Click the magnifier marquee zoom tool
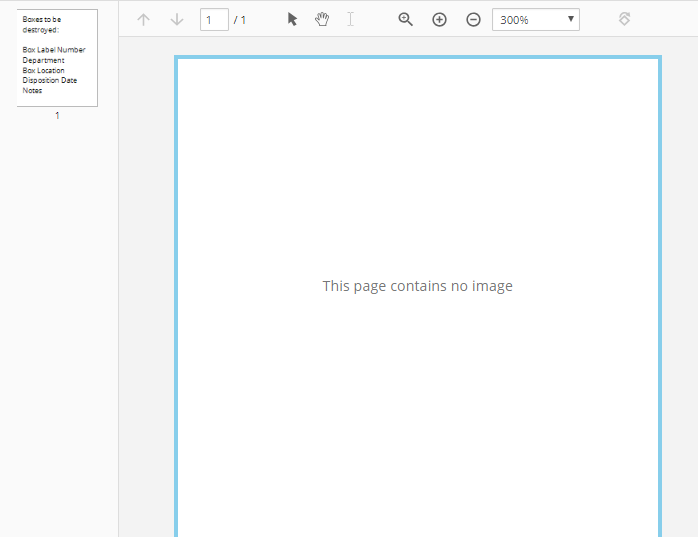 (405, 19)
